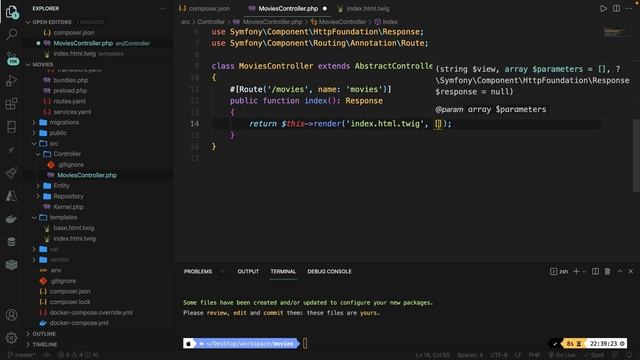Click the git branch master in status bar
The height and width of the screenshot is (360, 640).
click(x=21, y=355)
